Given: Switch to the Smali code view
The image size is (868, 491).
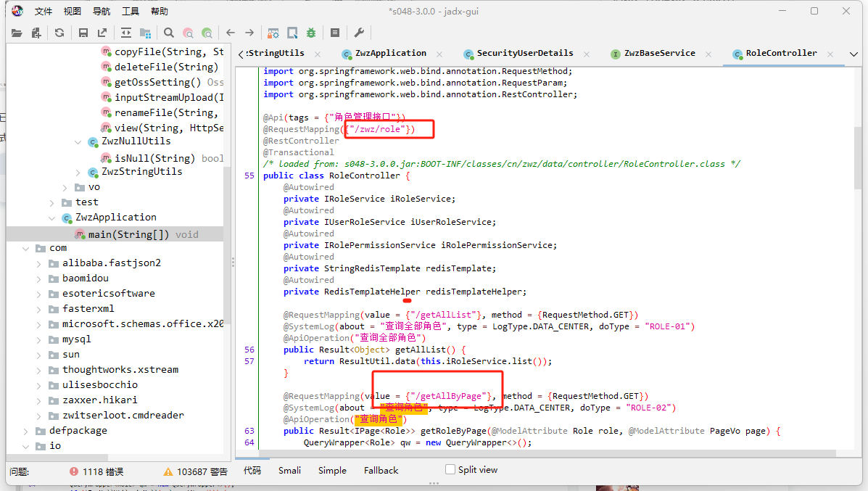Looking at the screenshot, I should point(289,470).
